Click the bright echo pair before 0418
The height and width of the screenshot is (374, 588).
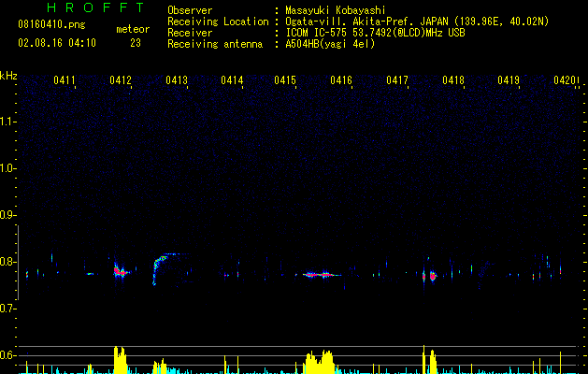pyautogui.click(x=429, y=277)
